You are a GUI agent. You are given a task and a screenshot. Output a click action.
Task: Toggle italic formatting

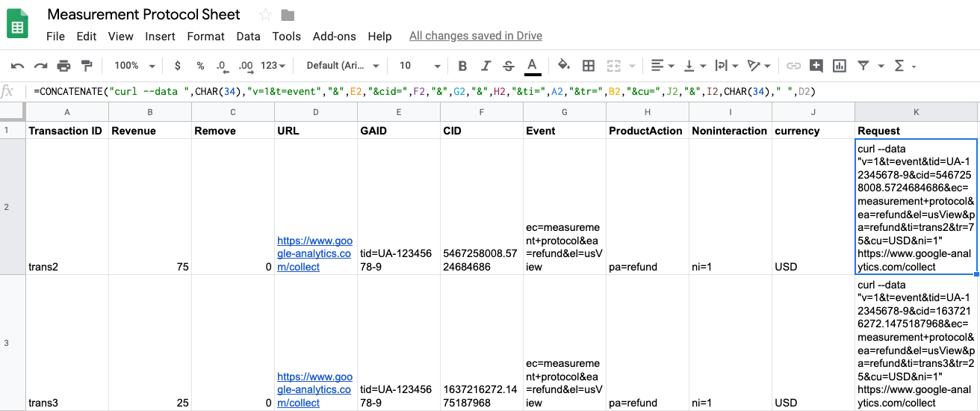click(486, 66)
